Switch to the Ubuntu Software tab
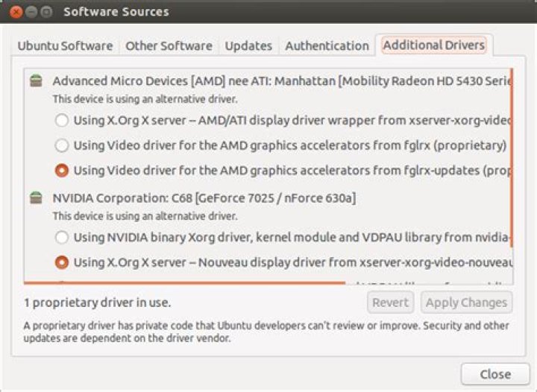 65,46
